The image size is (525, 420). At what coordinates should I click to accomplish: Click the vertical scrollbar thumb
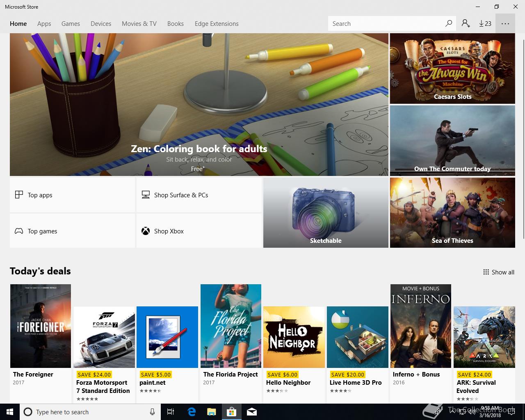(523, 139)
